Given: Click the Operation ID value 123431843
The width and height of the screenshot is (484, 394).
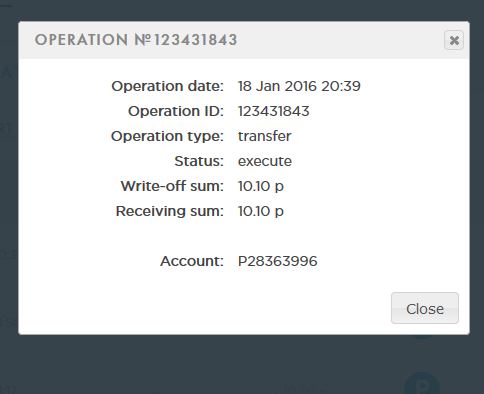Looking at the screenshot, I should click(274, 111).
